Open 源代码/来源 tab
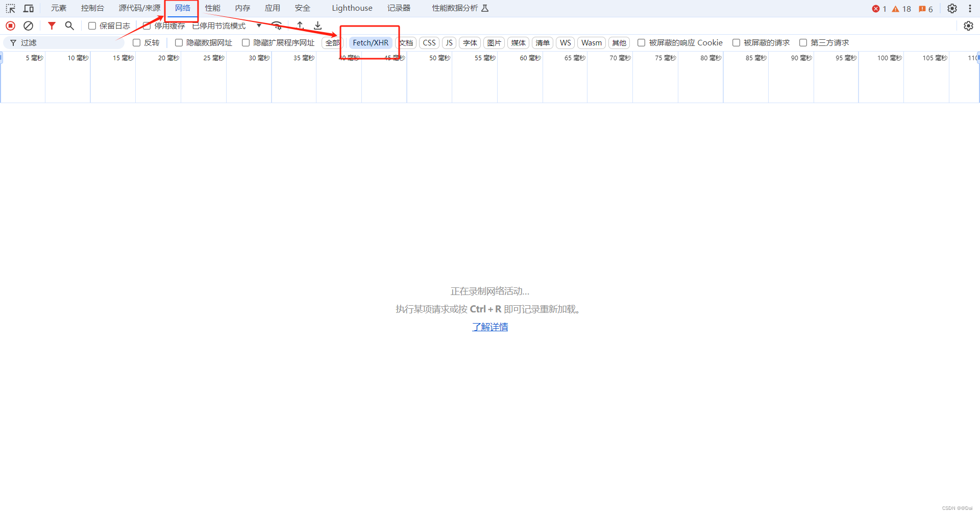 [139, 8]
